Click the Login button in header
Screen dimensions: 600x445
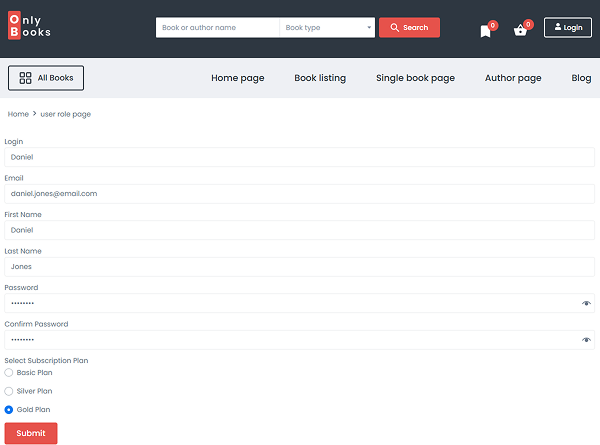pyautogui.click(x=567, y=27)
